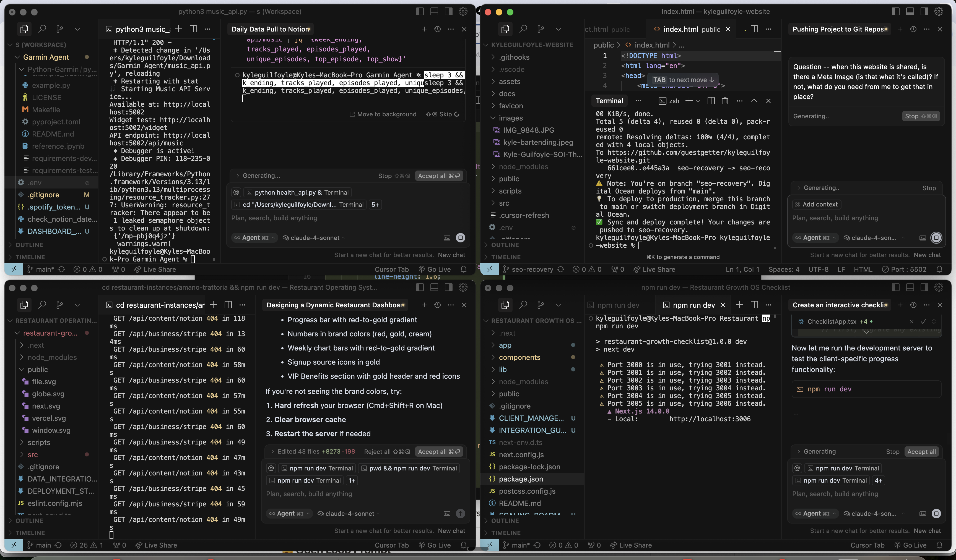The image size is (956, 560).
Task: Collapse the images folder in website explorer
Action: coord(511,118)
